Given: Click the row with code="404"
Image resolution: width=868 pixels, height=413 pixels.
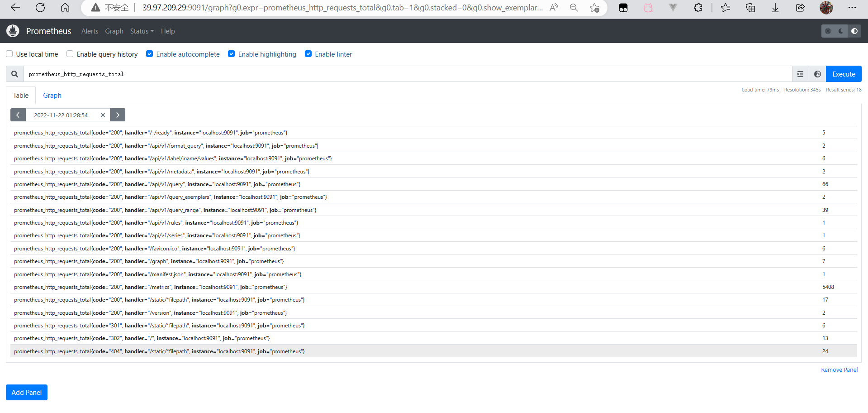Looking at the screenshot, I should [434, 351].
